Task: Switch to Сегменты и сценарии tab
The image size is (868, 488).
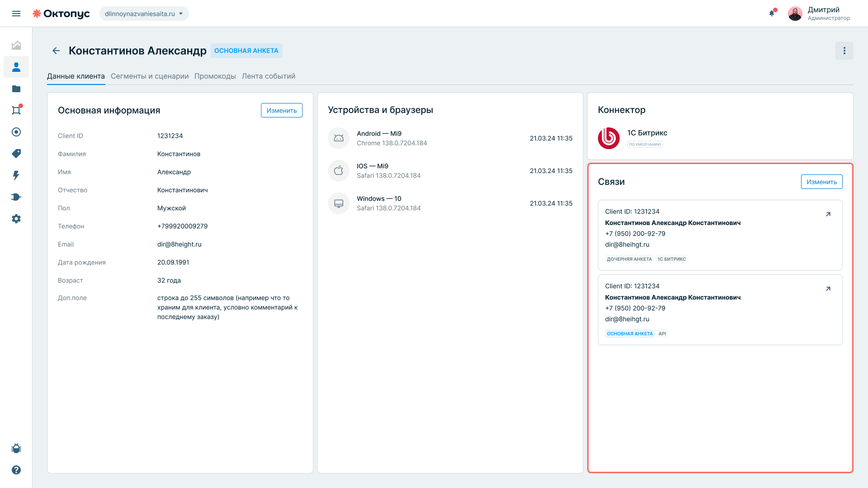Action: (150, 76)
